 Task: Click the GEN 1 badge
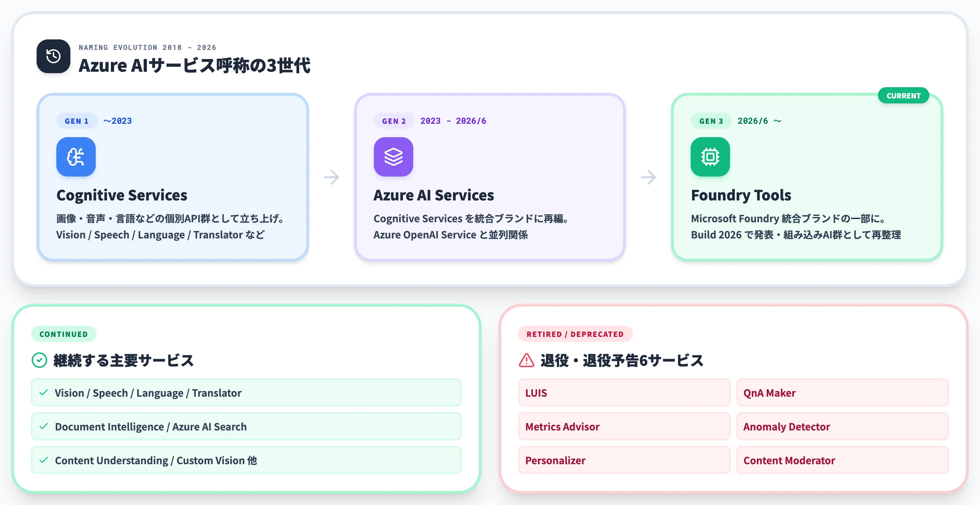77,121
